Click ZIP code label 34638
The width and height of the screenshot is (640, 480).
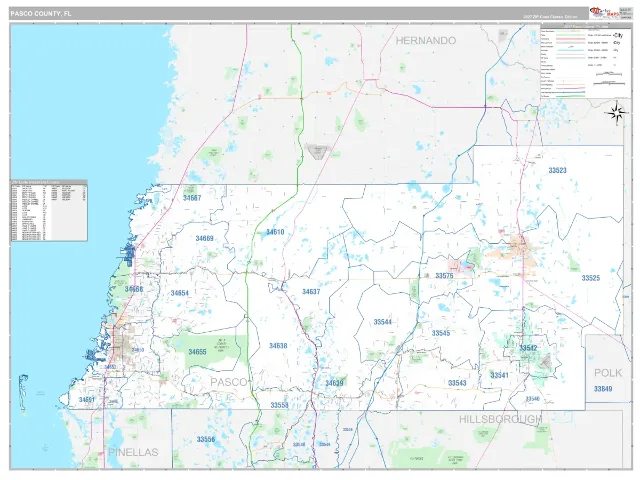point(278,346)
